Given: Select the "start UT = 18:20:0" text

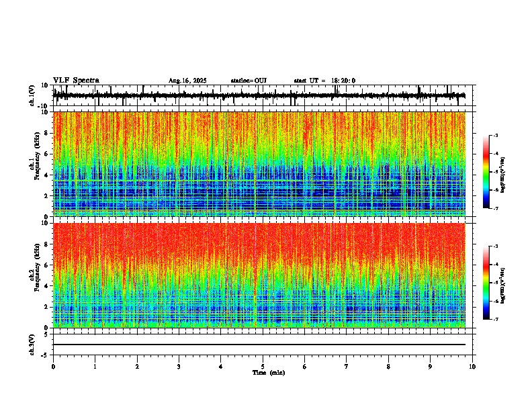Looking at the screenshot, I should 324,81.
